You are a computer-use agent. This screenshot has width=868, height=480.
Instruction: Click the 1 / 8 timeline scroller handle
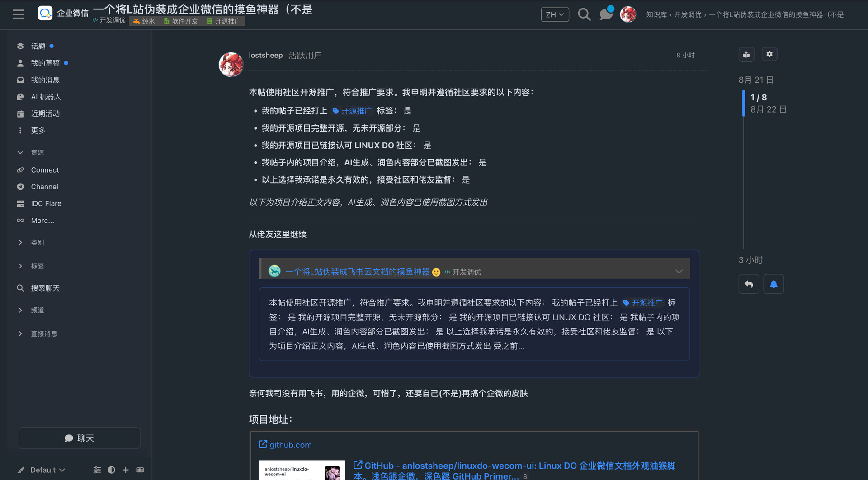click(744, 104)
